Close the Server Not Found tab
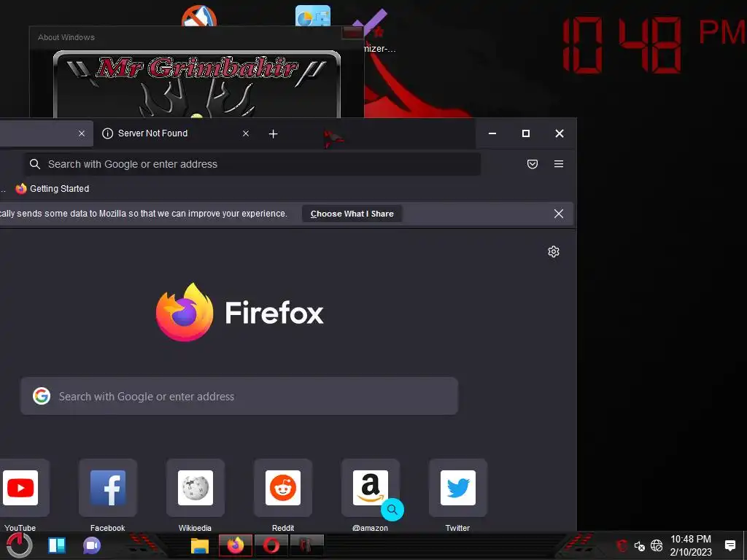Viewport: 747px width, 560px height. click(x=246, y=134)
